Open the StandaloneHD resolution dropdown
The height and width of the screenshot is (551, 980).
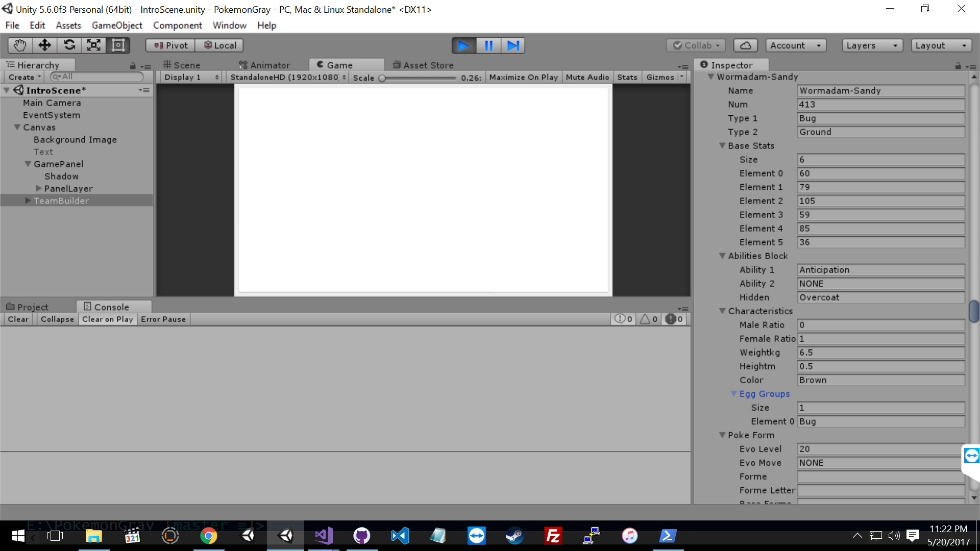[288, 77]
